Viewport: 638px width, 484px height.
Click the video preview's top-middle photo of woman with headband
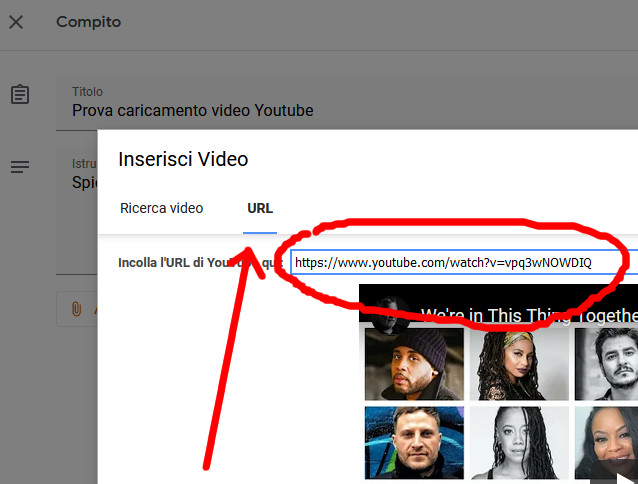click(x=519, y=364)
